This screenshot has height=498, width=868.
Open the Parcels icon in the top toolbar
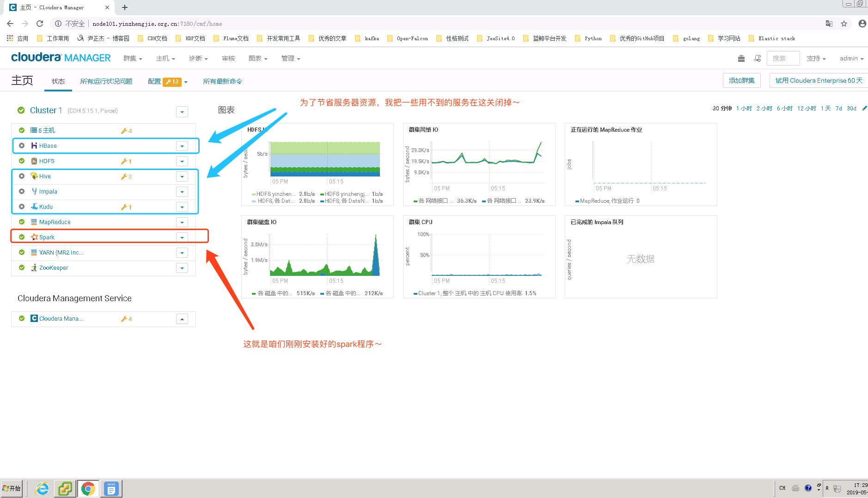coord(741,58)
